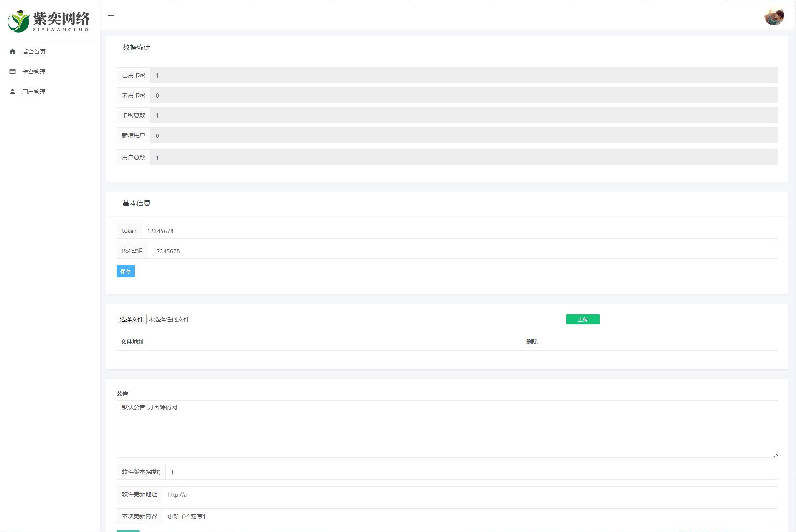Click the 新增用户 value field

click(x=464, y=135)
